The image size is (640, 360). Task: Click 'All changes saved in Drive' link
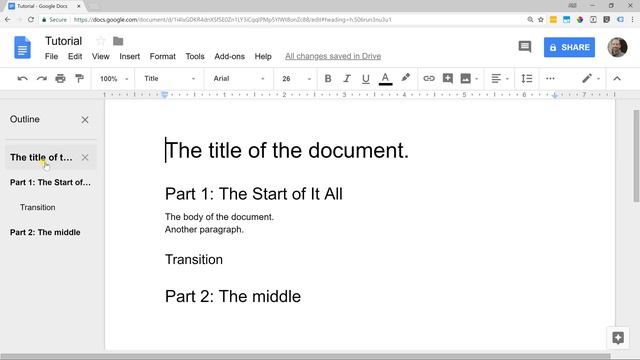click(x=333, y=56)
